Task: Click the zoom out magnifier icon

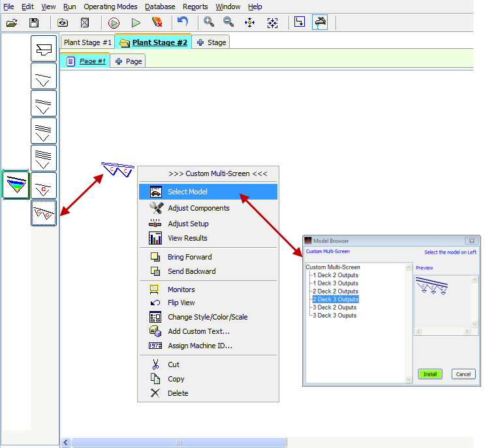Action: coord(229,22)
